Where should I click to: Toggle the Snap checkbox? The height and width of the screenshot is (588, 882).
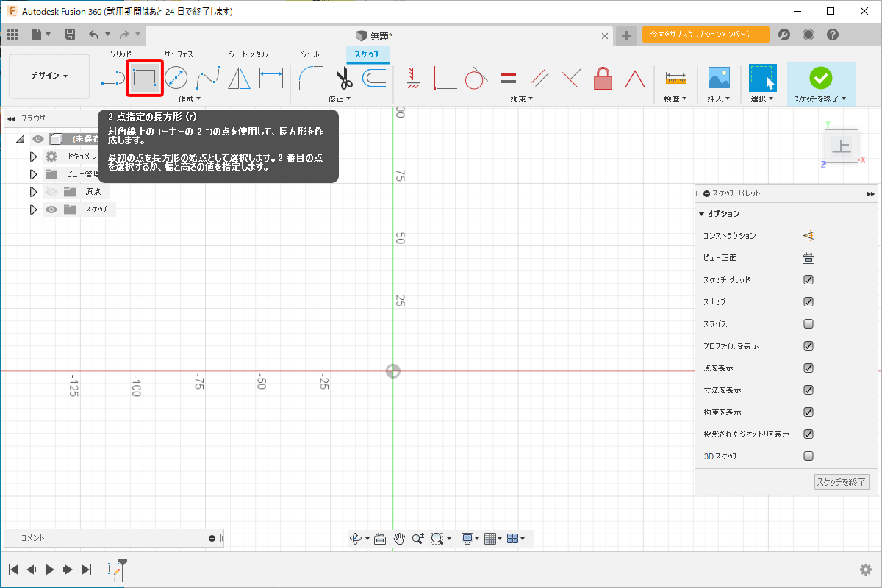coord(808,302)
